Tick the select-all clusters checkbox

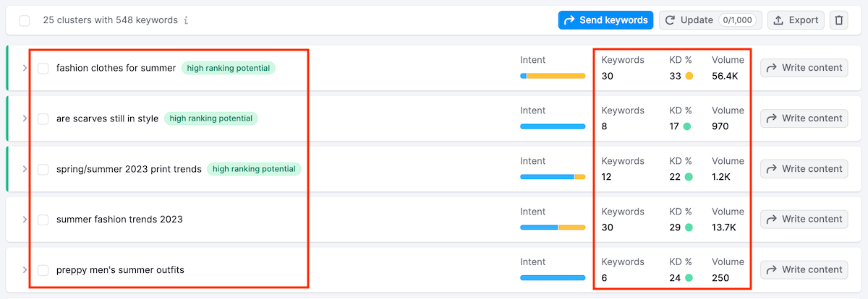pyautogui.click(x=25, y=20)
